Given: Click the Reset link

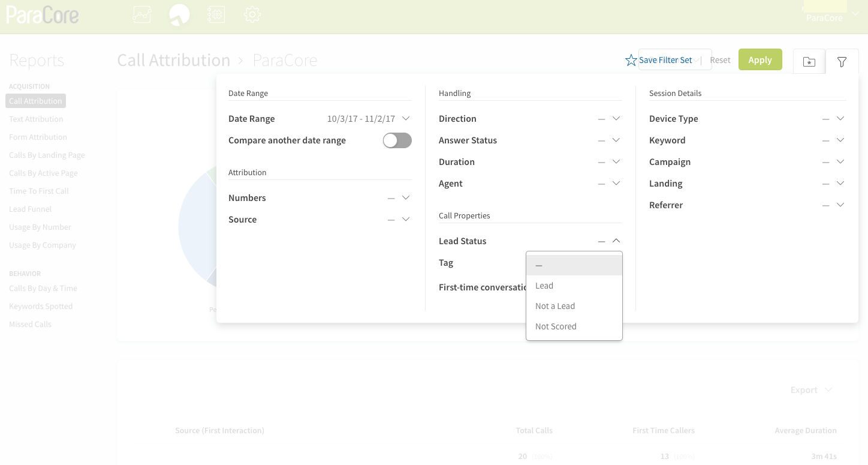Looking at the screenshot, I should click(720, 60).
